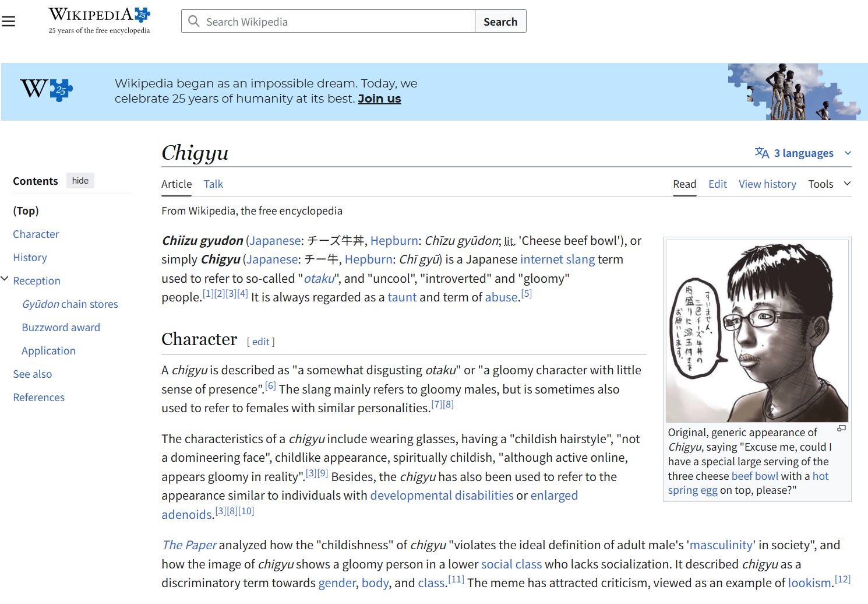Open the Edit tab
The width and height of the screenshot is (868, 604).
718,184
